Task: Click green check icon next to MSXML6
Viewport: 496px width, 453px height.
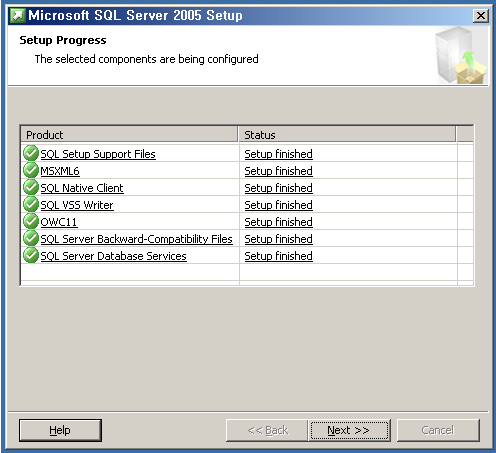Action: click(x=31, y=170)
